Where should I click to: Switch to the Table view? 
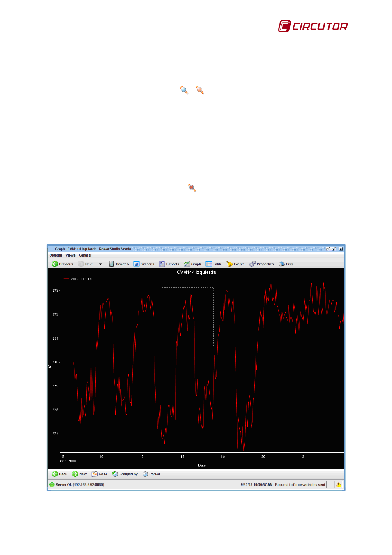click(214, 264)
